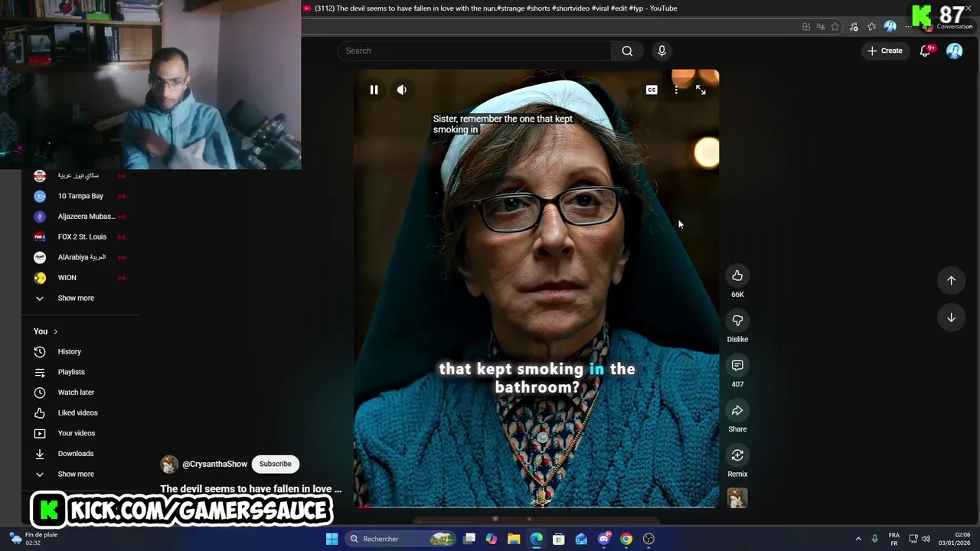Open the browser media control icon
The height and width of the screenshot is (551, 980).
[x=854, y=27]
